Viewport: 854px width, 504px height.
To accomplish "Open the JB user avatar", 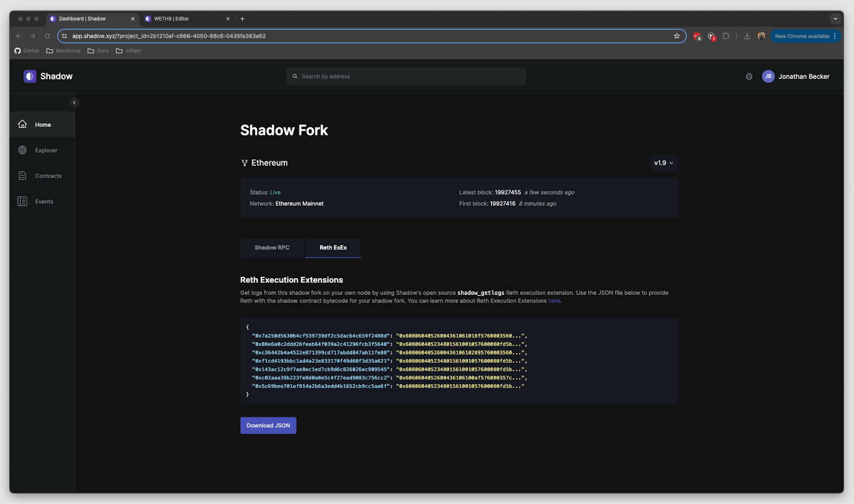I will [x=768, y=76].
